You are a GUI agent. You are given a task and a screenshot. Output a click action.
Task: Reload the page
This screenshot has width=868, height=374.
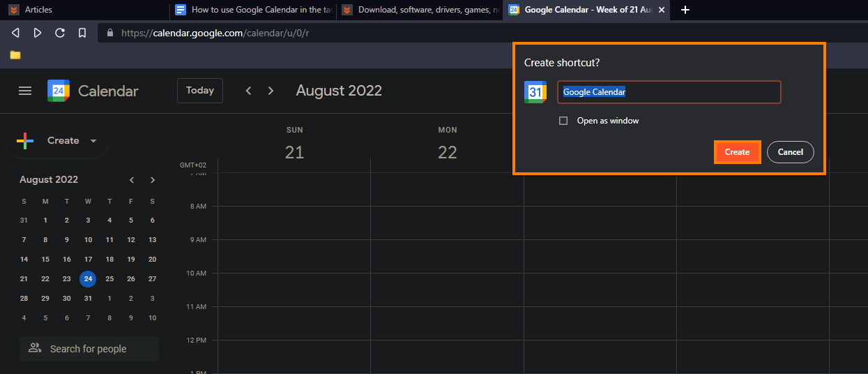[60, 33]
